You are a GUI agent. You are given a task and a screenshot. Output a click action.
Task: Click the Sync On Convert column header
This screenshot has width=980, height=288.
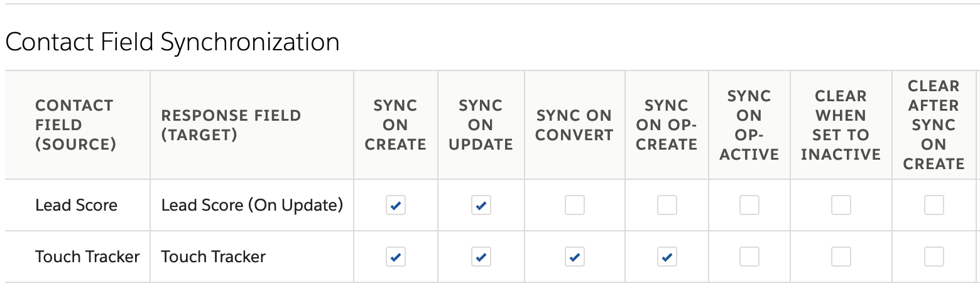tap(575, 125)
